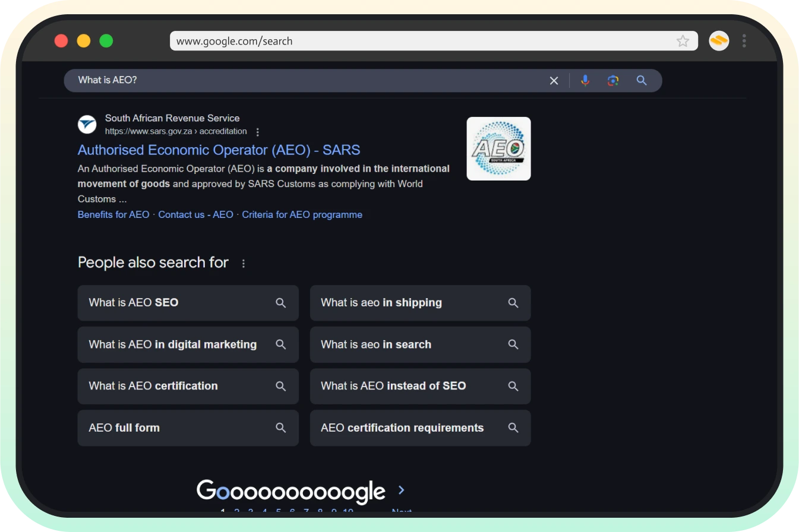Viewport: 799px width, 532px height.
Task: Click the microphone icon for voice search
Action: [x=585, y=80]
